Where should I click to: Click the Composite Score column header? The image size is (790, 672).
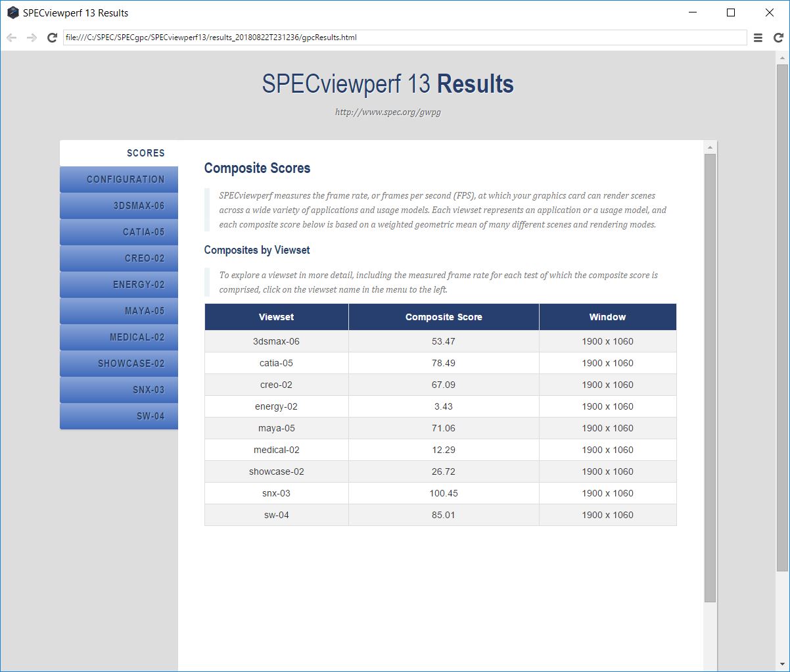click(444, 317)
